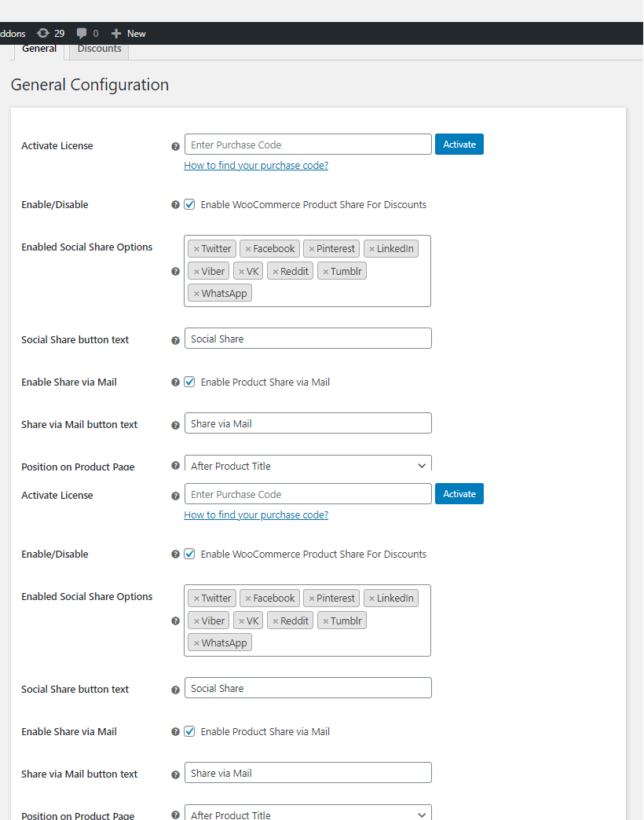This screenshot has width=644, height=820.
Task: Open the comments bubble icon in admin bar
Action: coord(82,34)
